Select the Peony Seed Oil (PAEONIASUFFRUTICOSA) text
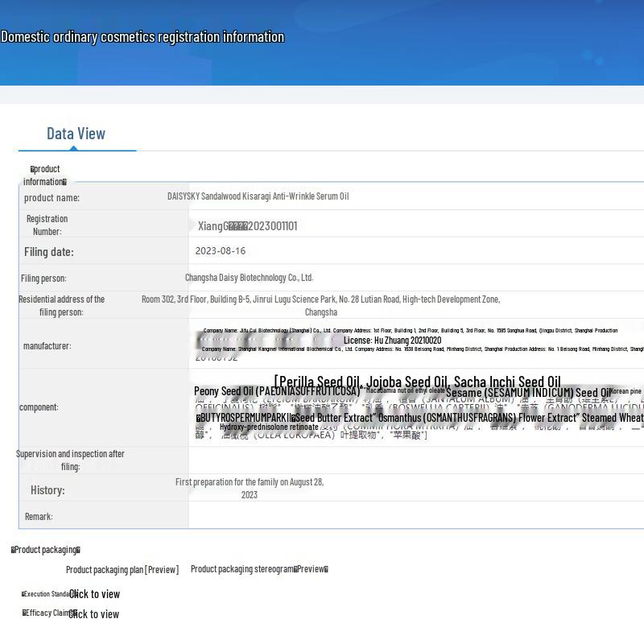644x644 pixels. (277, 391)
